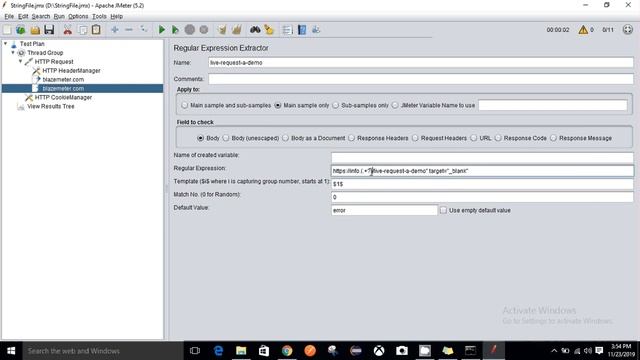The image size is (640, 360).
Task: Cut selected element with scissors icon
Action: [68, 30]
